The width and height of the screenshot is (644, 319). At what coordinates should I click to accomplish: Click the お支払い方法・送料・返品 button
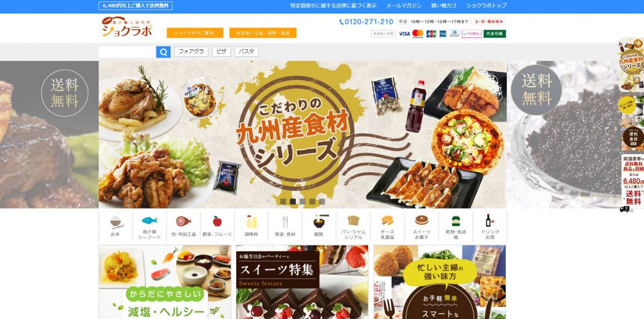263,33
